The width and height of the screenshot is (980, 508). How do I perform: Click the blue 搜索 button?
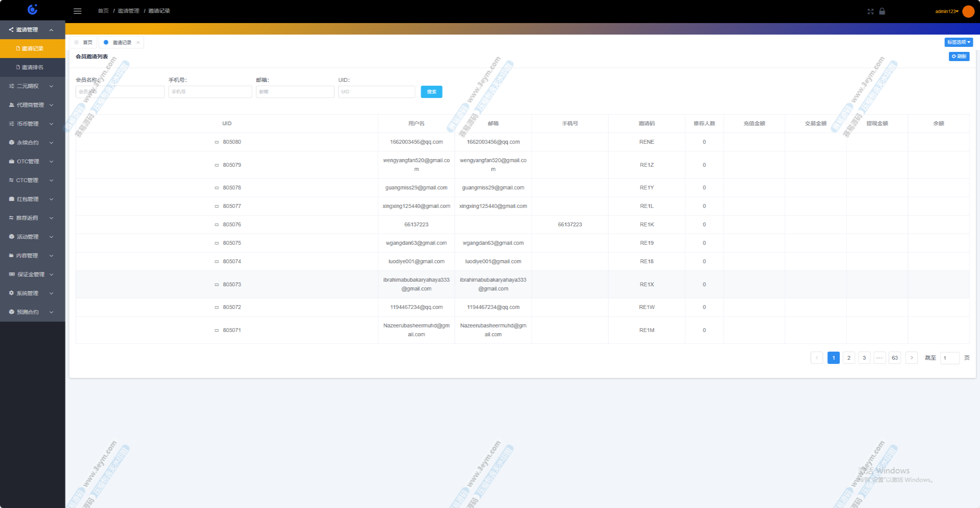[x=431, y=92]
